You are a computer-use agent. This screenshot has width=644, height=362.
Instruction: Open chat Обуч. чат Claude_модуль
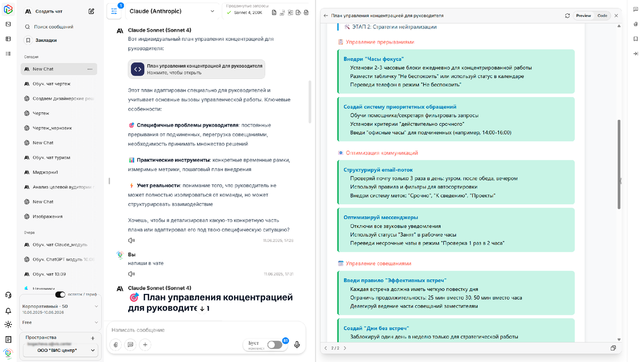(x=59, y=245)
